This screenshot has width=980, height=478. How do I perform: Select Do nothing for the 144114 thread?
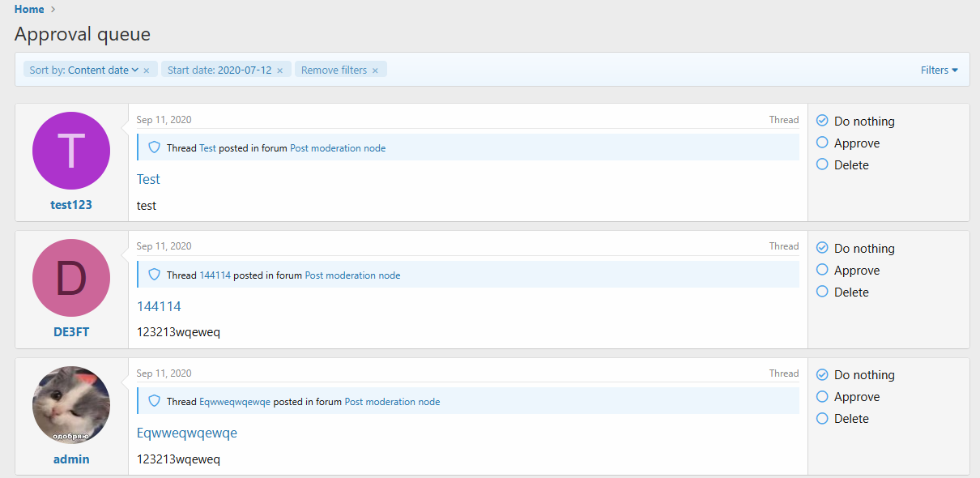855,249
